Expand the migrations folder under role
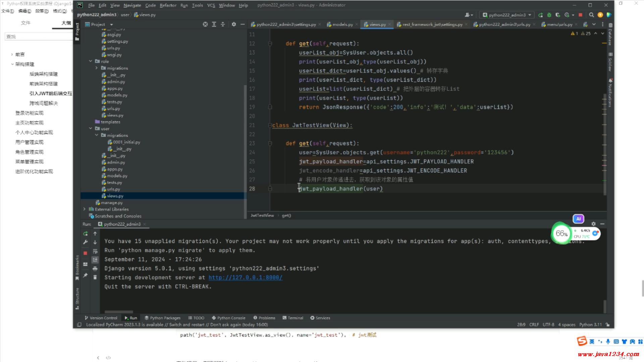This screenshot has height=362, width=644. (x=97, y=68)
